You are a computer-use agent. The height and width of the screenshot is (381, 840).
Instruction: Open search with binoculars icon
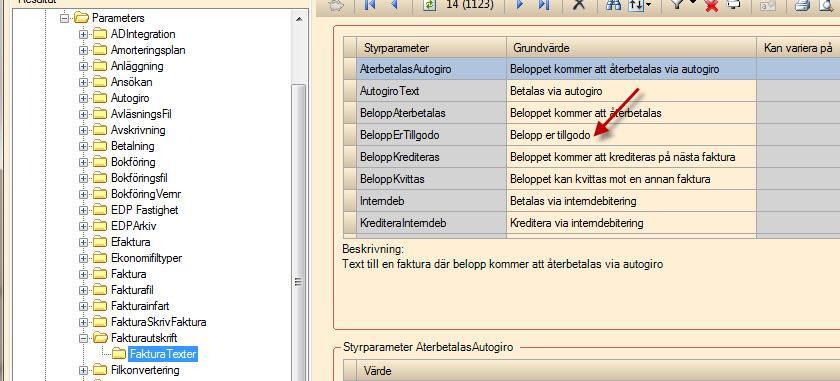tap(613, 5)
